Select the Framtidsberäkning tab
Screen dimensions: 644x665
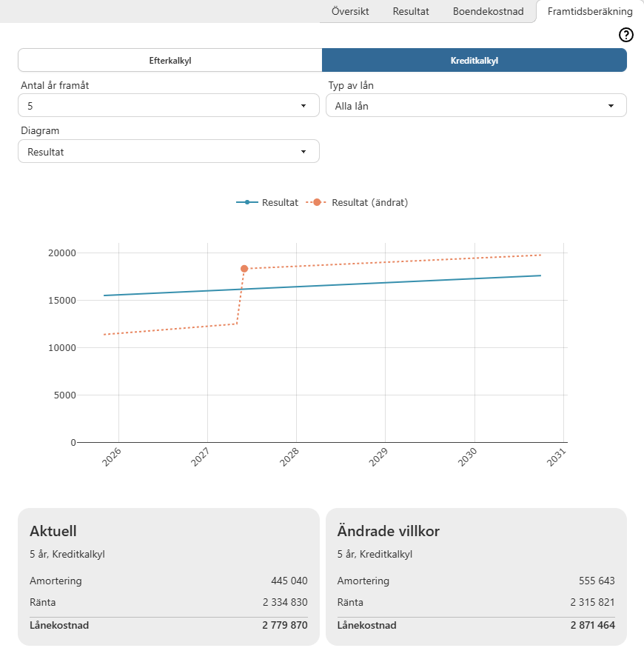click(590, 12)
